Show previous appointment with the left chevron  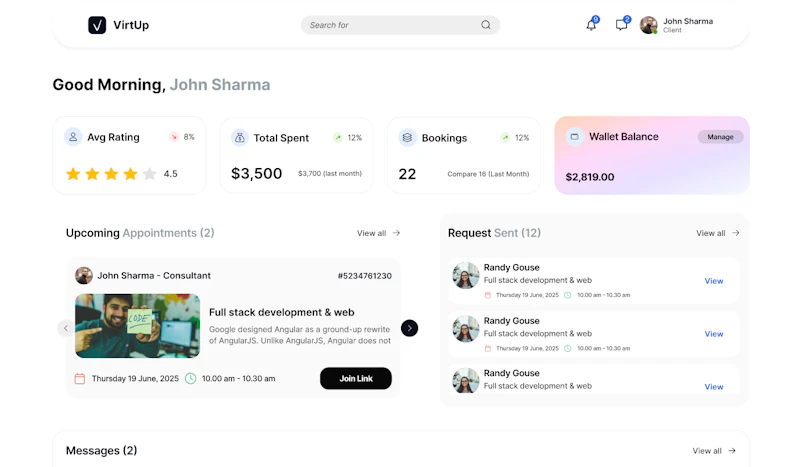tap(65, 328)
